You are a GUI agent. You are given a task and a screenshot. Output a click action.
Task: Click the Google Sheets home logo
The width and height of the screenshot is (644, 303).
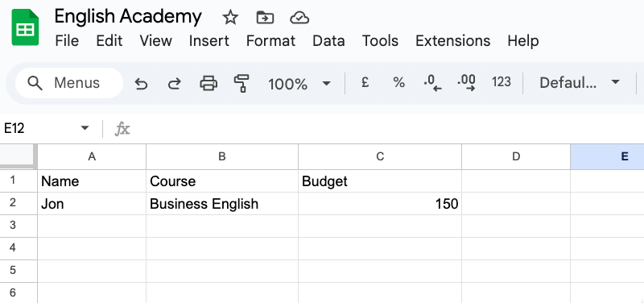pyautogui.click(x=25, y=27)
